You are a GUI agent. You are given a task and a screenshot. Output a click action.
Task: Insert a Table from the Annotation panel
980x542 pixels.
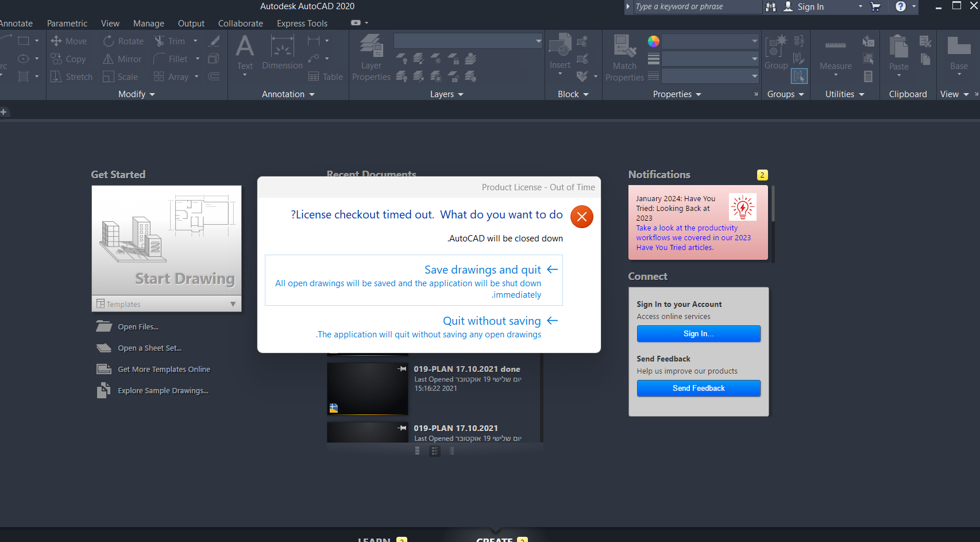pyautogui.click(x=325, y=77)
